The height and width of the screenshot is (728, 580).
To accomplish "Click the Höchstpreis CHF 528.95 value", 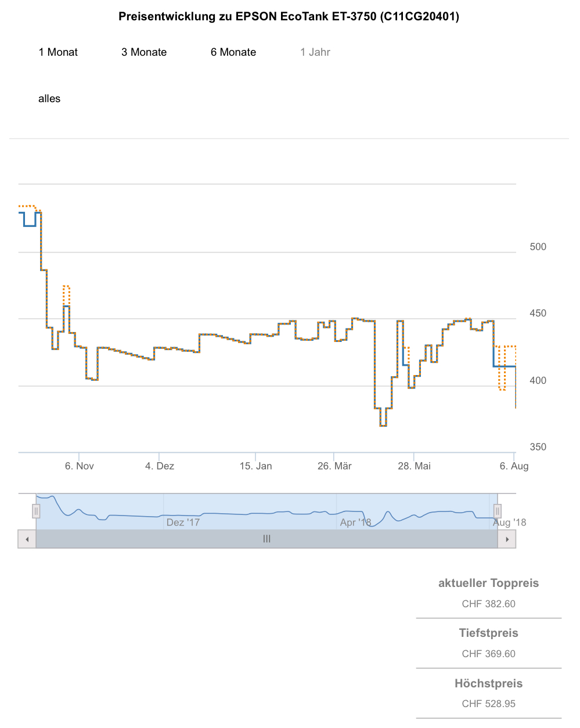I will [489, 704].
